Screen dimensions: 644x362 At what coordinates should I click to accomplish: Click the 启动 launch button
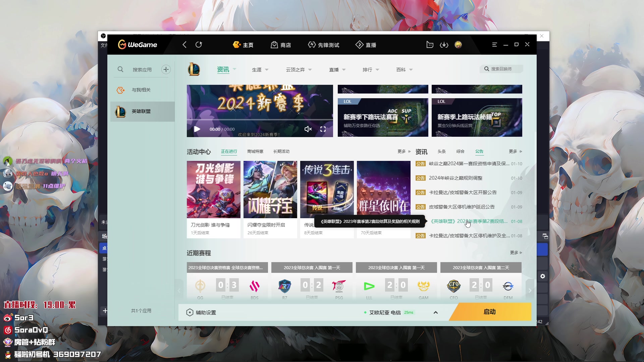click(490, 312)
